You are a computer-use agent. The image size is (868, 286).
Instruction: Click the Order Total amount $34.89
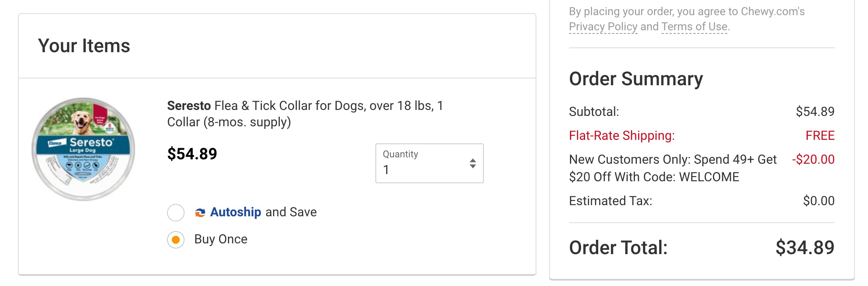click(x=805, y=247)
